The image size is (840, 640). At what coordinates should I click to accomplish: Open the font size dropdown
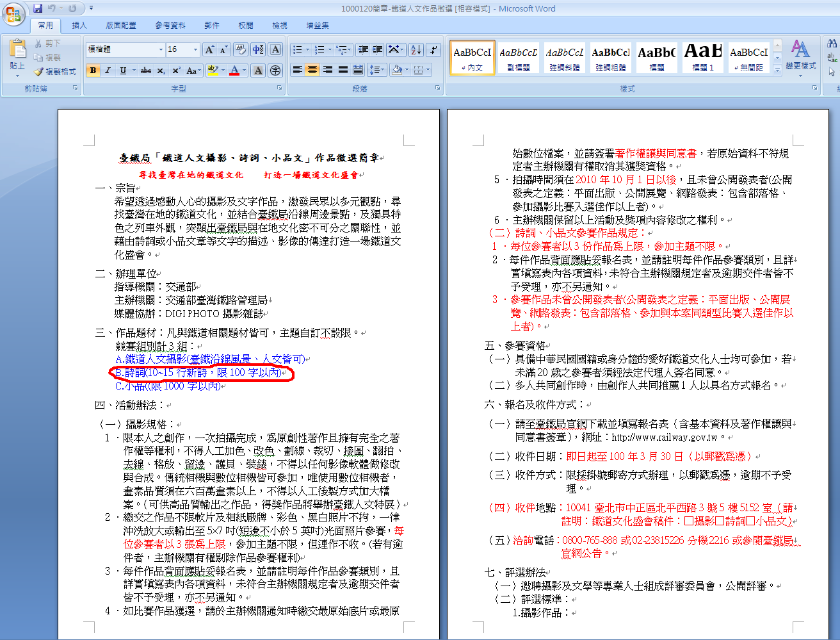(195, 49)
